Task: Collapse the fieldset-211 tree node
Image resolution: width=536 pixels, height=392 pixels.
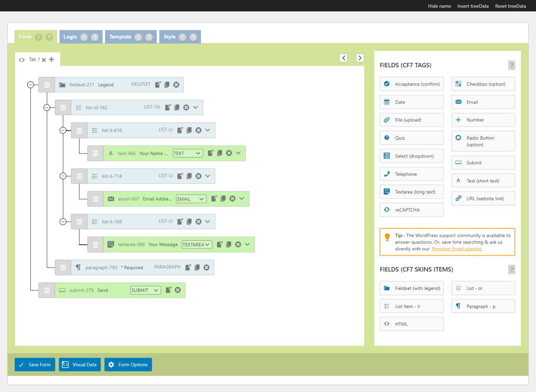Action: click(x=30, y=85)
